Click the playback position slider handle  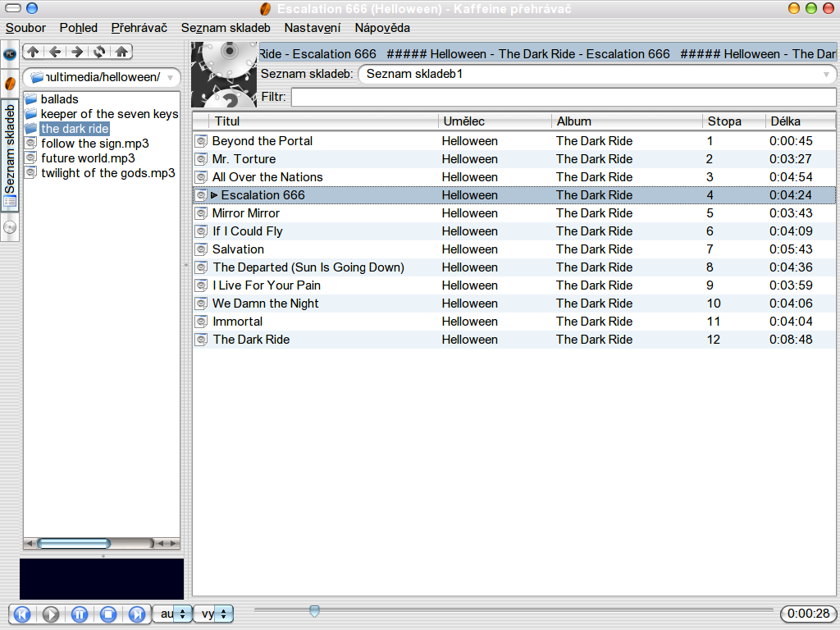(314, 610)
